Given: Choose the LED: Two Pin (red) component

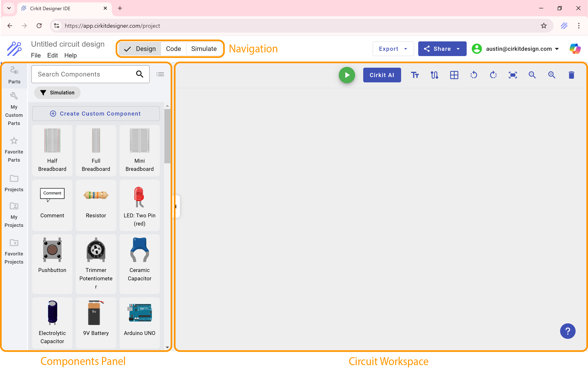Looking at the screenshot, I should click(x=140, y=205).
